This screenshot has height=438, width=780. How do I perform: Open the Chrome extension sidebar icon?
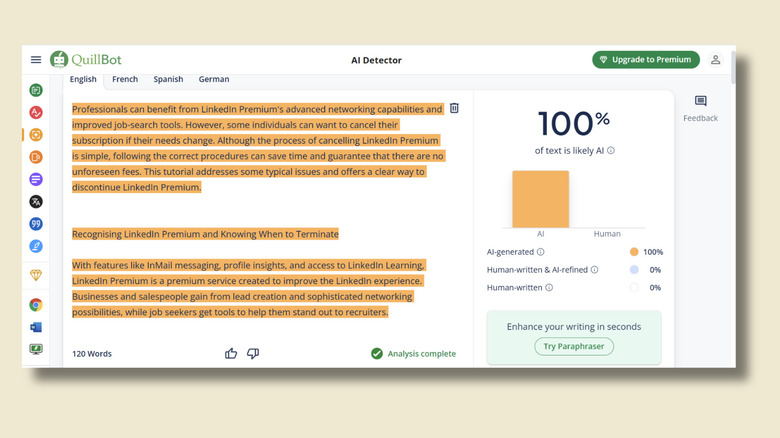coord(36,305)
